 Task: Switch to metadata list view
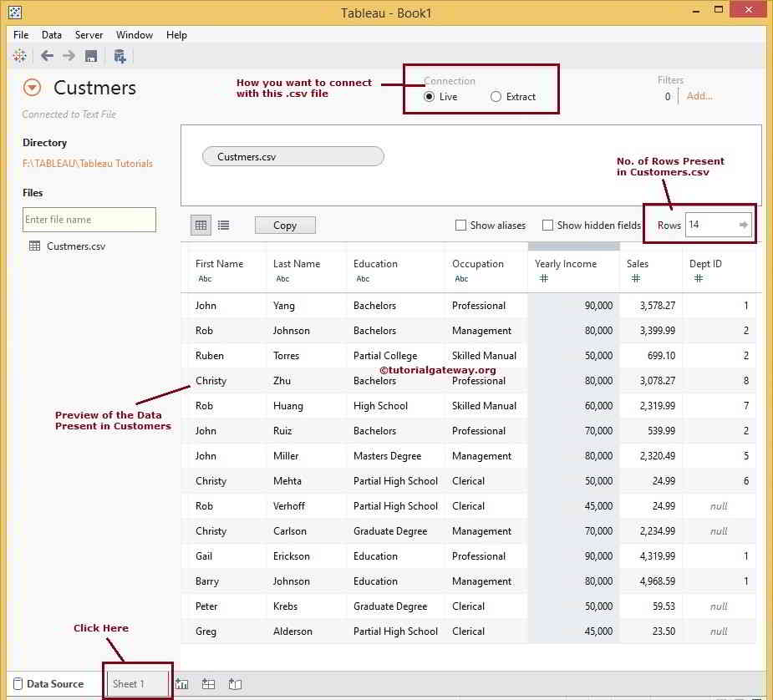pyautogui.click(x=224, y=225)
